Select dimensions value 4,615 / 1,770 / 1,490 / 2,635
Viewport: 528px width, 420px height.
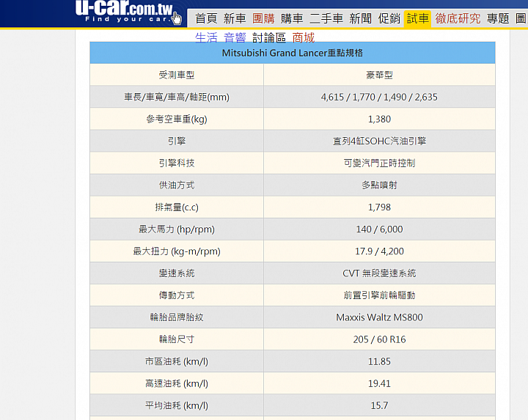point(379,97)
